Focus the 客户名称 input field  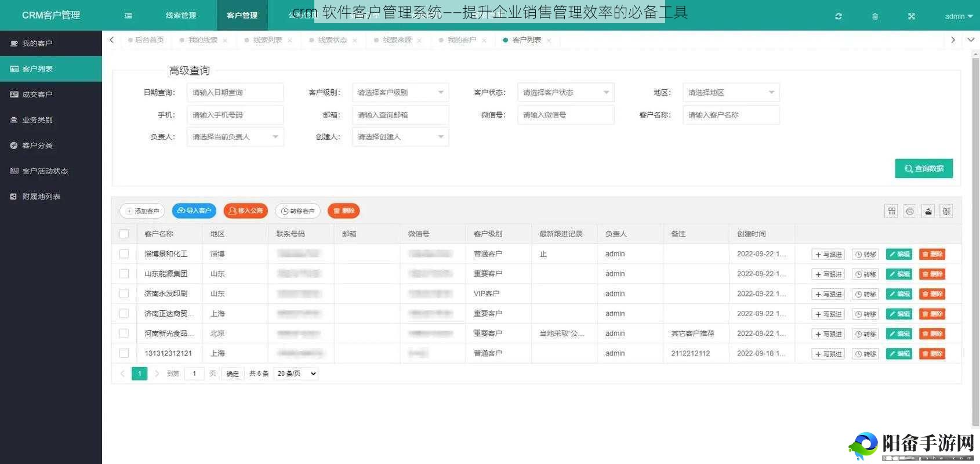(x=731, y=115)
